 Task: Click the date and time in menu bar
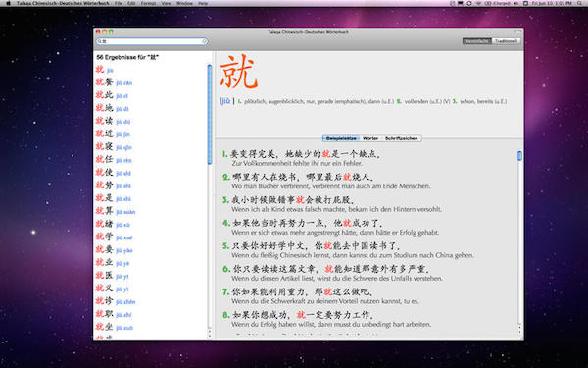tap(551, 3)
